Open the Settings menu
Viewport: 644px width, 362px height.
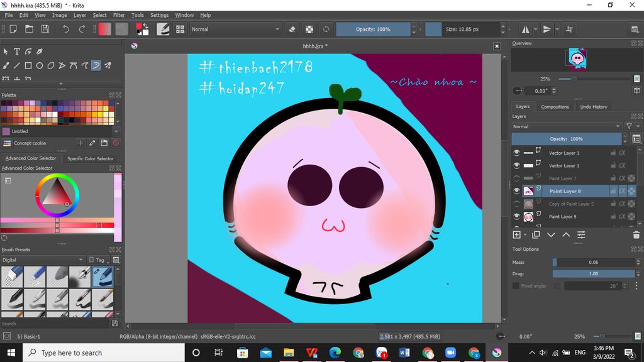click(x=159, y=15)
